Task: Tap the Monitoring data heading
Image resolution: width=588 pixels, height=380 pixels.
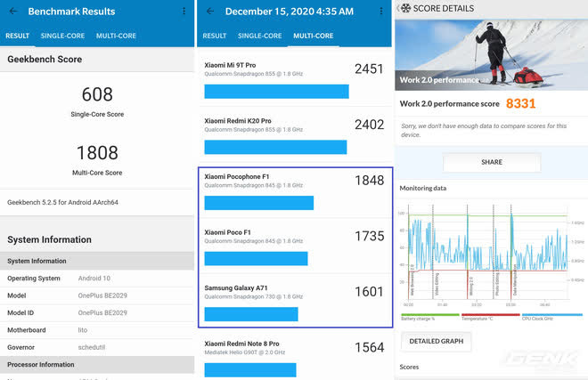Action: pyautogui.click(x=423, y=188)
